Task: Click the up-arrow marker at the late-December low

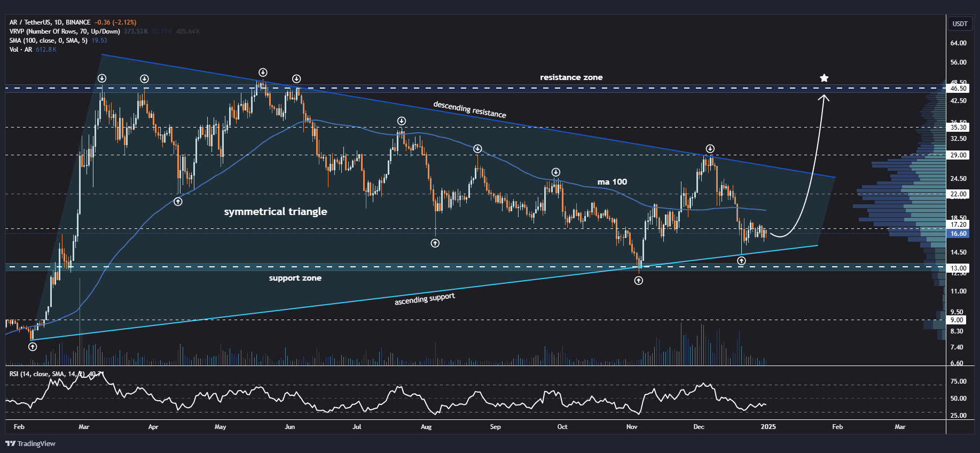Action: click(741, 261)
